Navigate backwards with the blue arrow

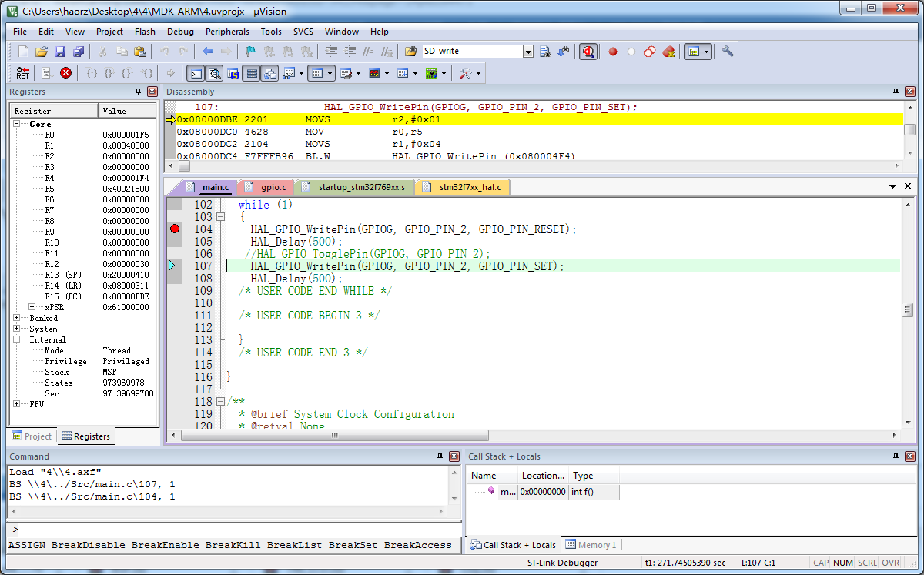[x=208, y=52]
